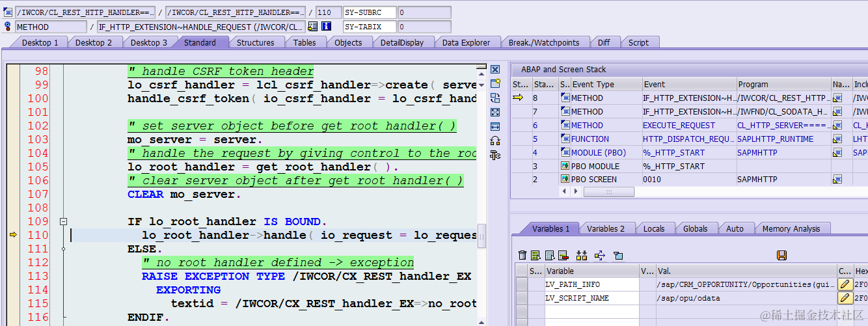Screen dimensions: 868x326
Task: Click the navigate icon for HTTP_DISPATCH_REQU row
Action: click(838, 139)
